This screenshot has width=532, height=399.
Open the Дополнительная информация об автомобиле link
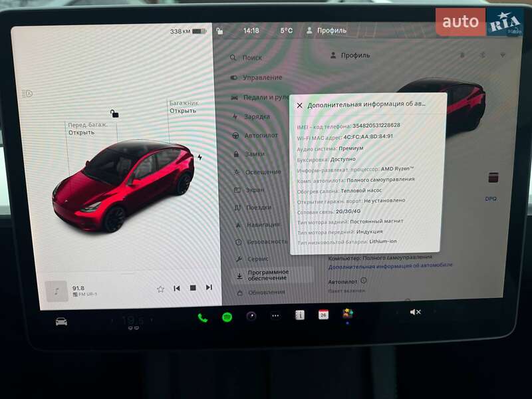pyautogui.click(x=389, y=265)
